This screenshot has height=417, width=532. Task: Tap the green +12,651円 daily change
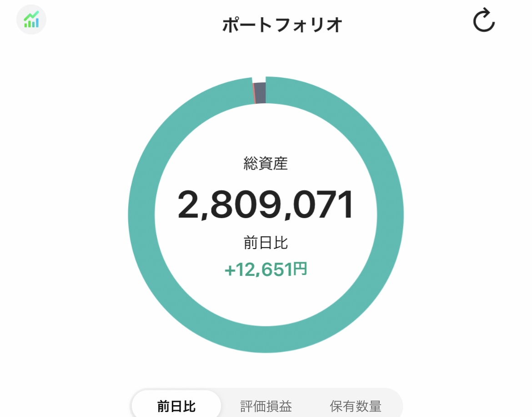[266, 270]
